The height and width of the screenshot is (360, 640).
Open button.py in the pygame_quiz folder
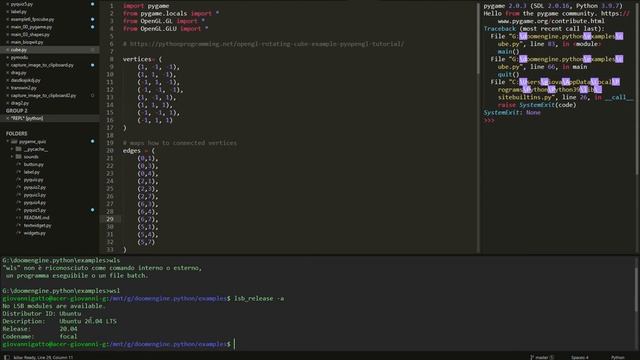coord(33,164)
